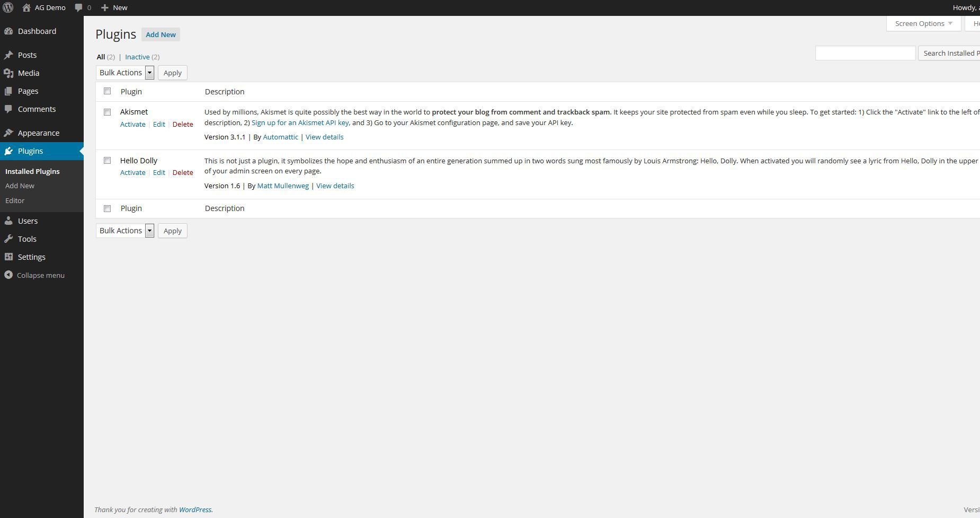The image size is (980, 518).
Task: Open the Settings menu
Action: pos(32,257)
